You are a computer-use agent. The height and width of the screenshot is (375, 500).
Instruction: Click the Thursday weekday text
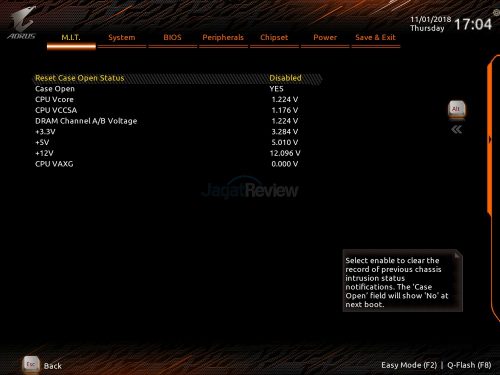(x=427, y=28)
